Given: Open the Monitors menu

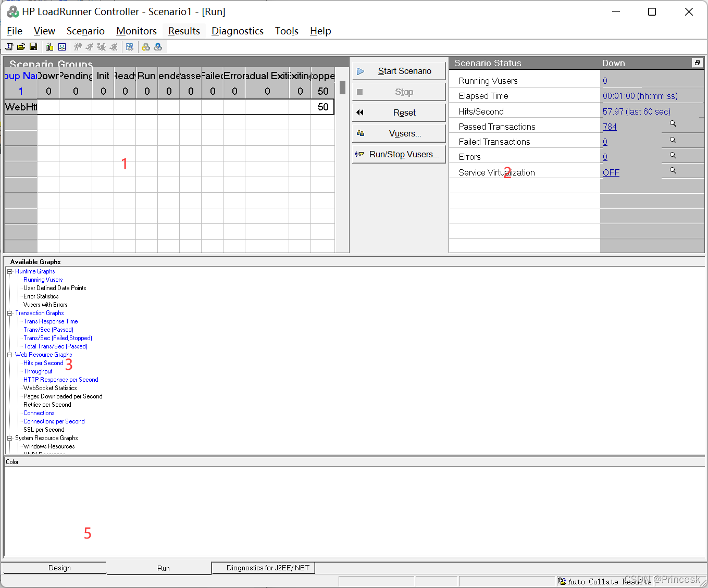Looking at the screenshot, I should point(136,31).
